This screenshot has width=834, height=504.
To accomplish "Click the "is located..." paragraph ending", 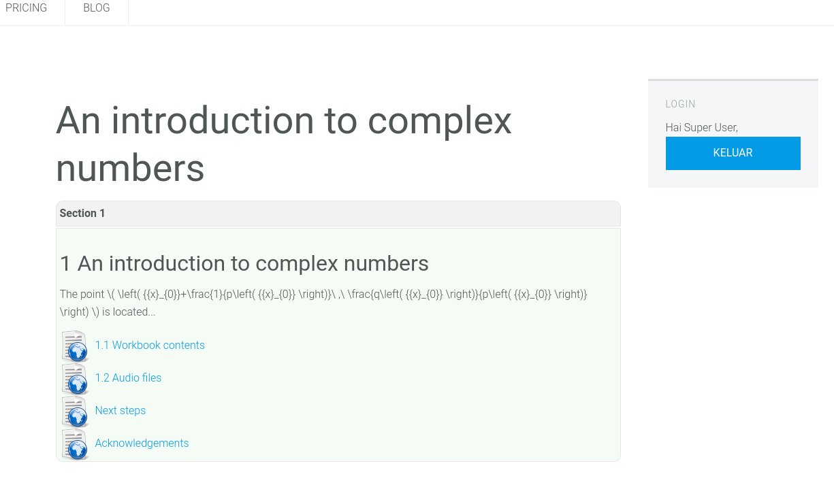I will [x=129, y=312].
